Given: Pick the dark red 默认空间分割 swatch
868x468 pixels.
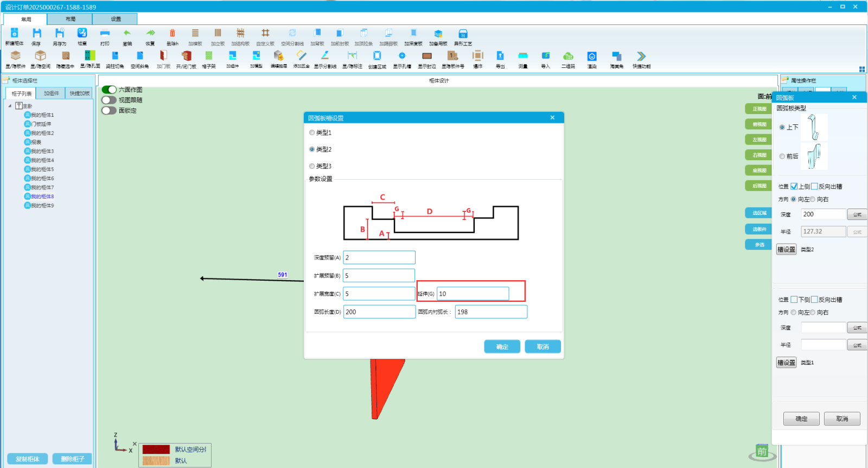Looking at the screenshot, I should 156,450.
